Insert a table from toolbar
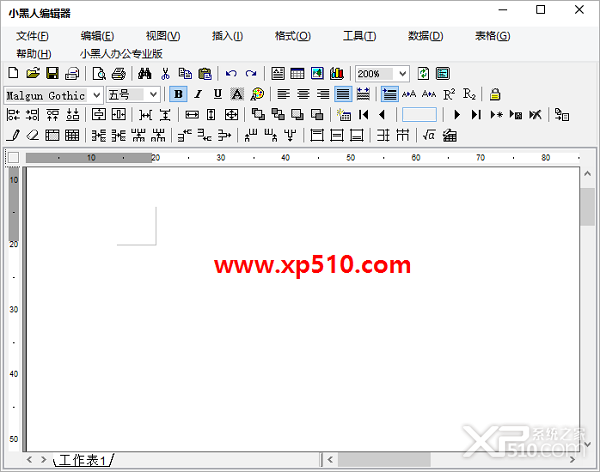The image size is (600, 472). click(297, 73)
